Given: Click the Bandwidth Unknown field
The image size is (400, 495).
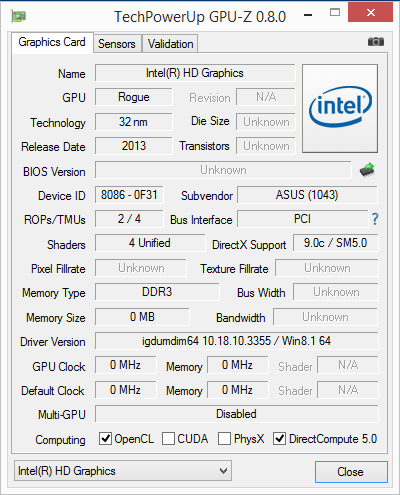Looking at the screenshot, I should pyautogui.click(x=325, y=316).
